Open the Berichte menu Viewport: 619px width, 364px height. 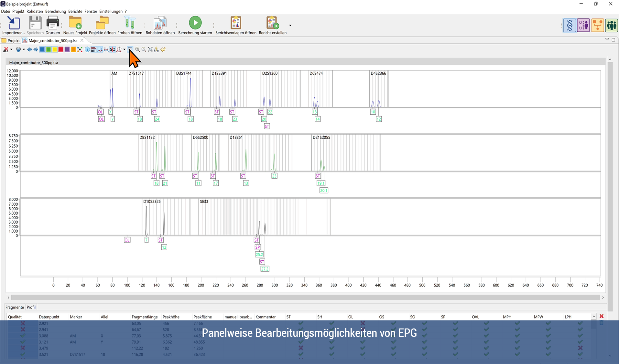coord(75,11)
